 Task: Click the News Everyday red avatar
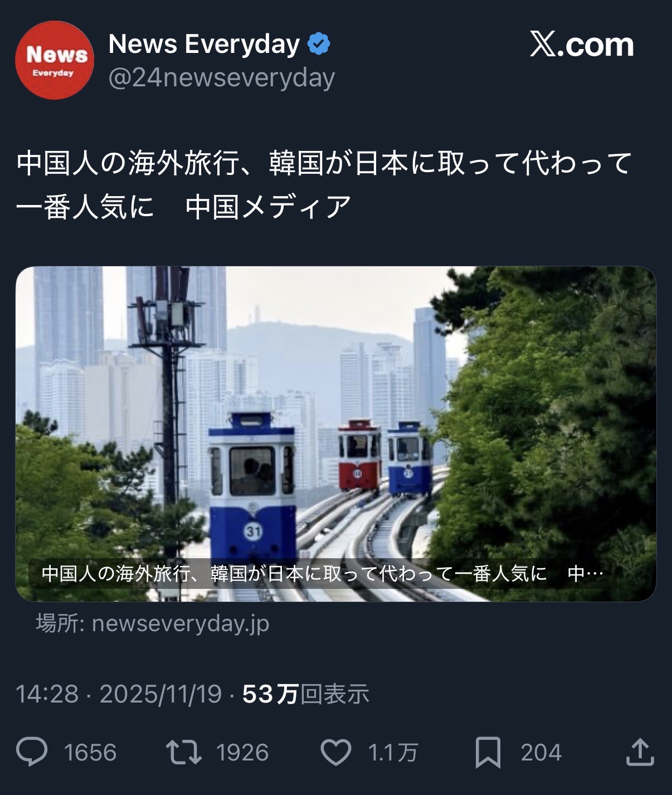pyautogui.click(x=55, y=60)
